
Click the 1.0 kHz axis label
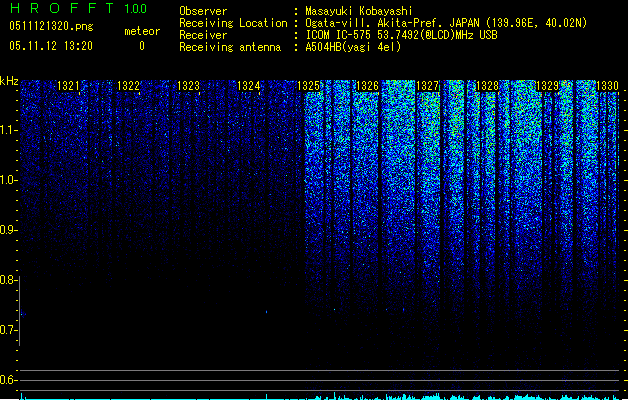coord(8,180)
